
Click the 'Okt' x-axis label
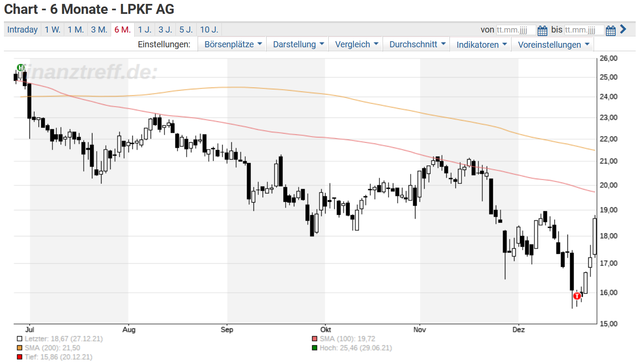(x=326, y=330)
